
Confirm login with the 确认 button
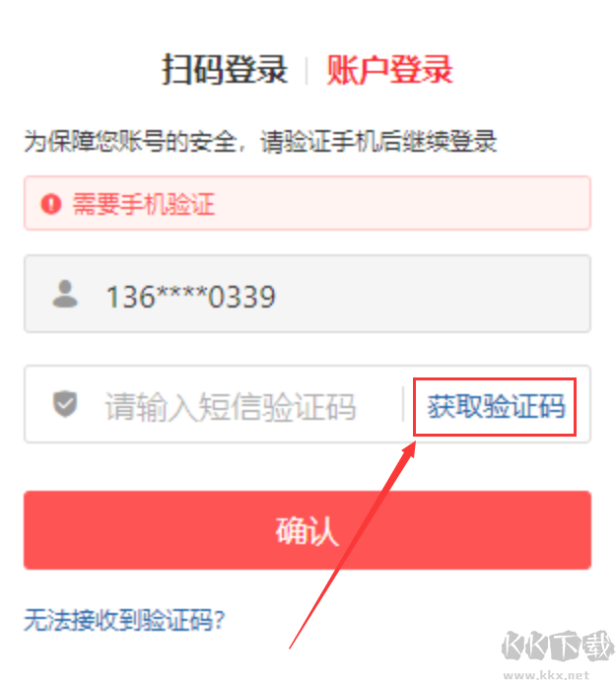coord(308,530)
